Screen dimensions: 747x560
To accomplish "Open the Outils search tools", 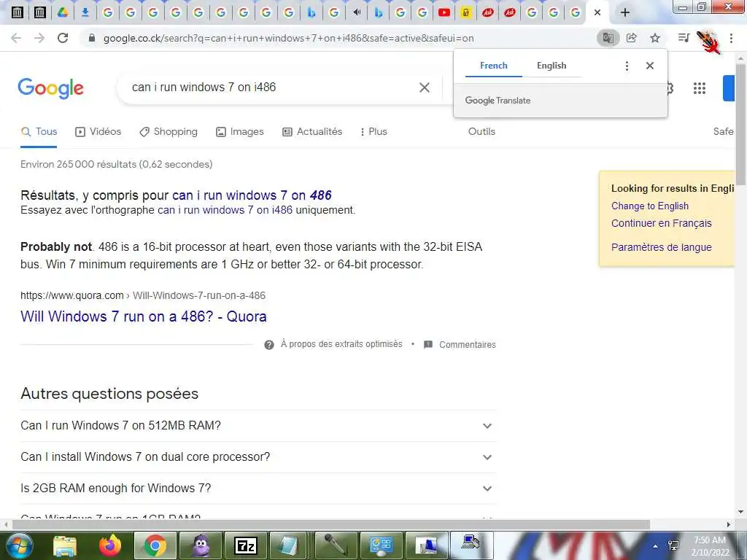I will click(x=481, y=132).
